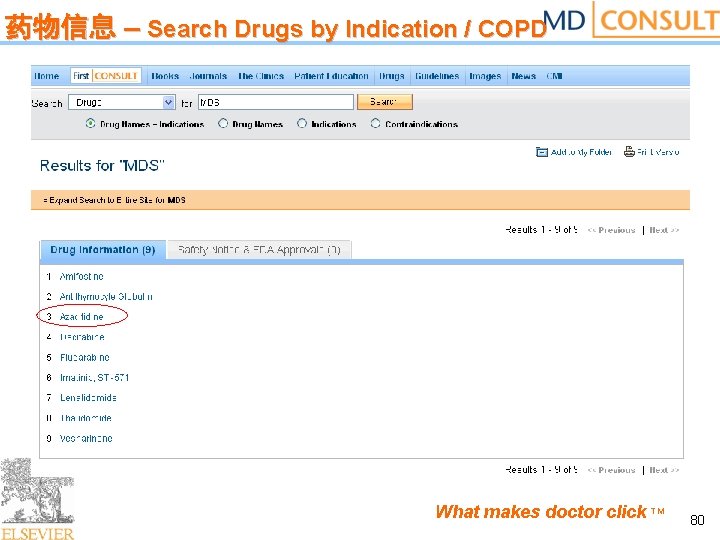Open the Antithymocyte Globulin result
This screenshot has width=720, height=540.
pyautogui.click(x=106, y=297)
